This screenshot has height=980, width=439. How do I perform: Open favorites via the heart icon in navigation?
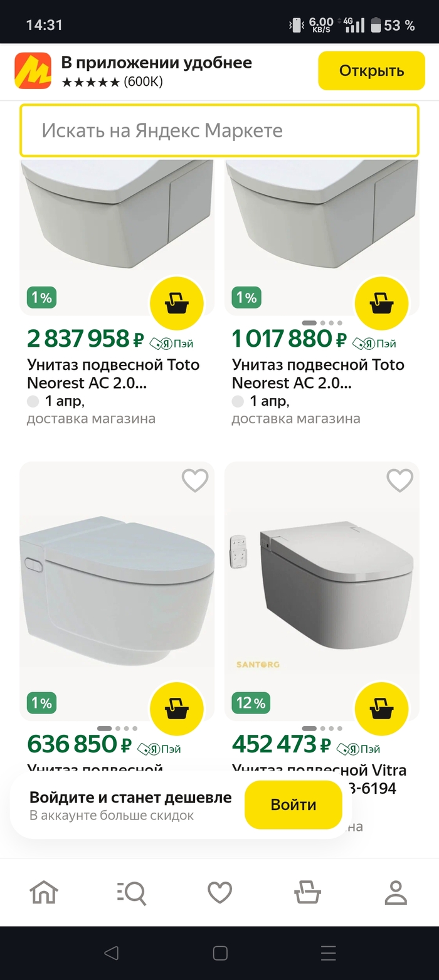pyautogui.click(x=219, y=891)
